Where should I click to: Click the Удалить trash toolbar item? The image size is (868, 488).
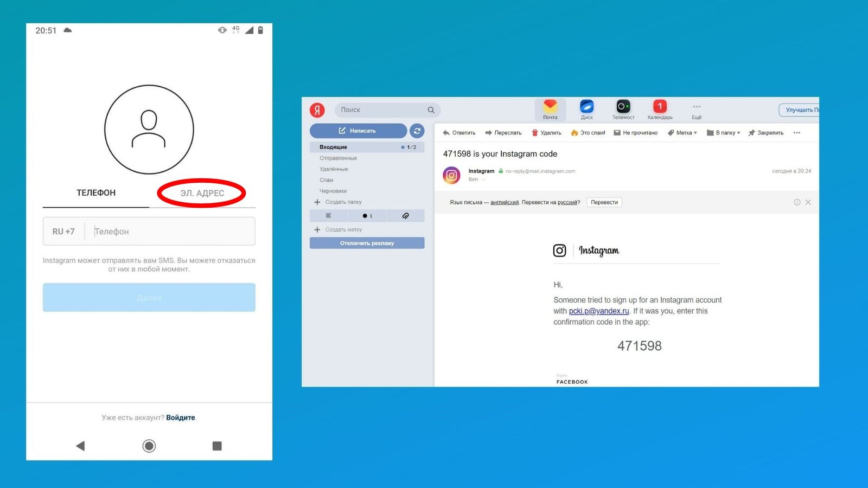546,133
